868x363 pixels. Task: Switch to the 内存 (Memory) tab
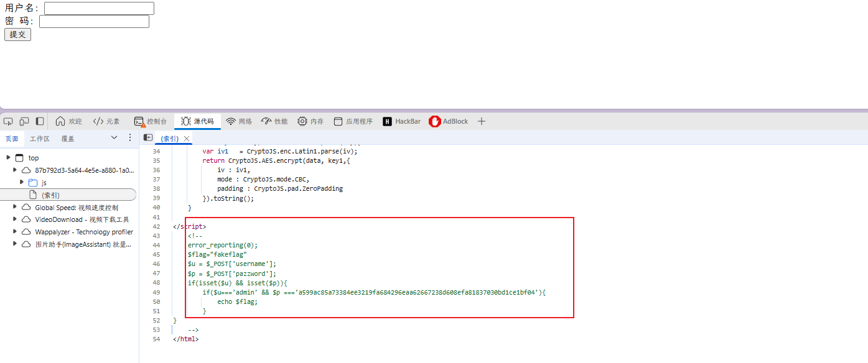coord(310,121)
